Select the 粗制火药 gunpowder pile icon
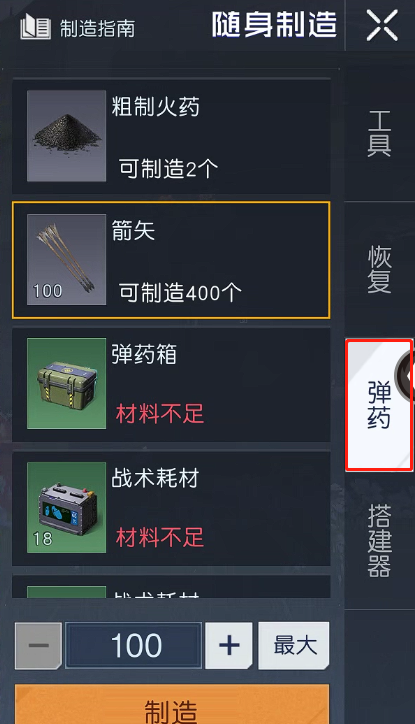This screenshot has width=415, height=724. [x=66, y=136]
